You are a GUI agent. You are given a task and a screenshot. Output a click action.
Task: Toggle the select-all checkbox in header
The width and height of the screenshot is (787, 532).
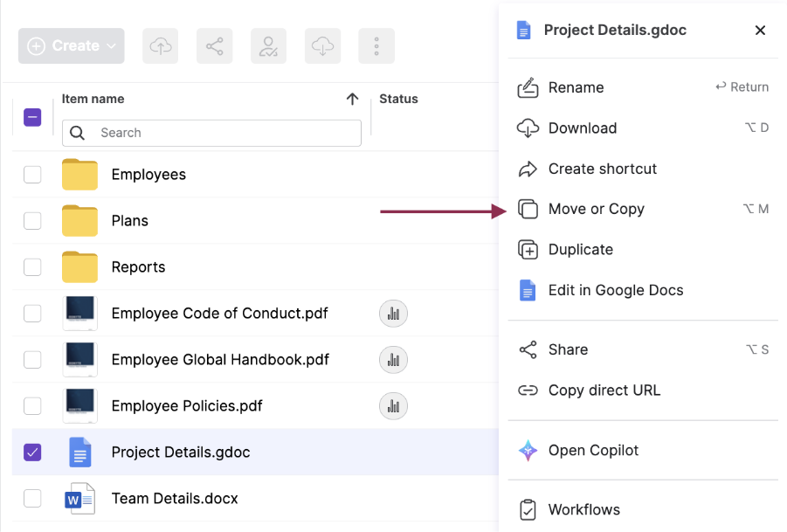point(32,117)
